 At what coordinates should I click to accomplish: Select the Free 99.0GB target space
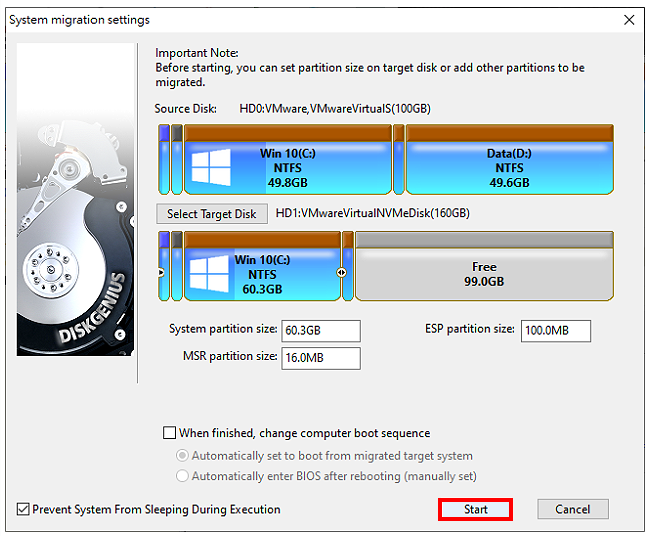pyautogui.click(x=484, y=266)
